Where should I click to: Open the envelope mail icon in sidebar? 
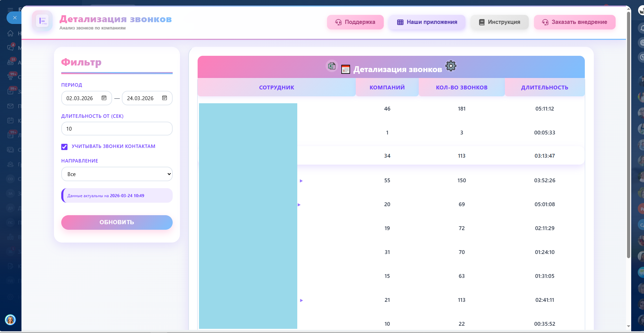[x=10, y=106]
